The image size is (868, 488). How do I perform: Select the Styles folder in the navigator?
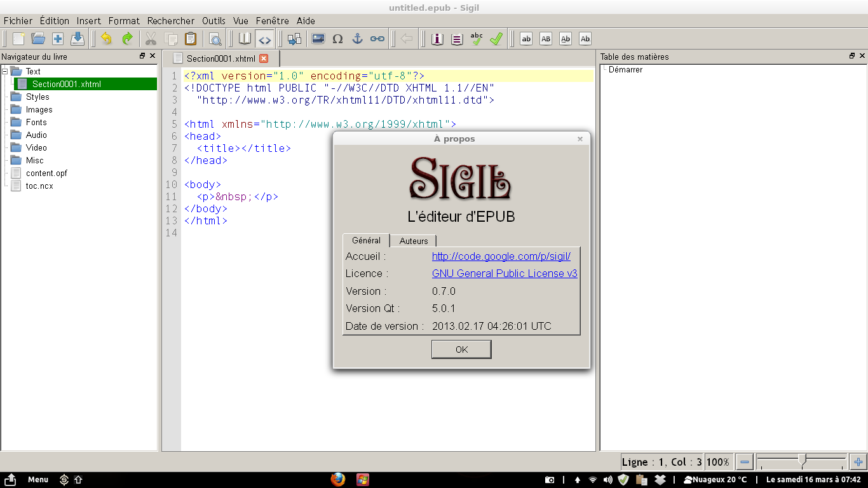tap(37, 97)
